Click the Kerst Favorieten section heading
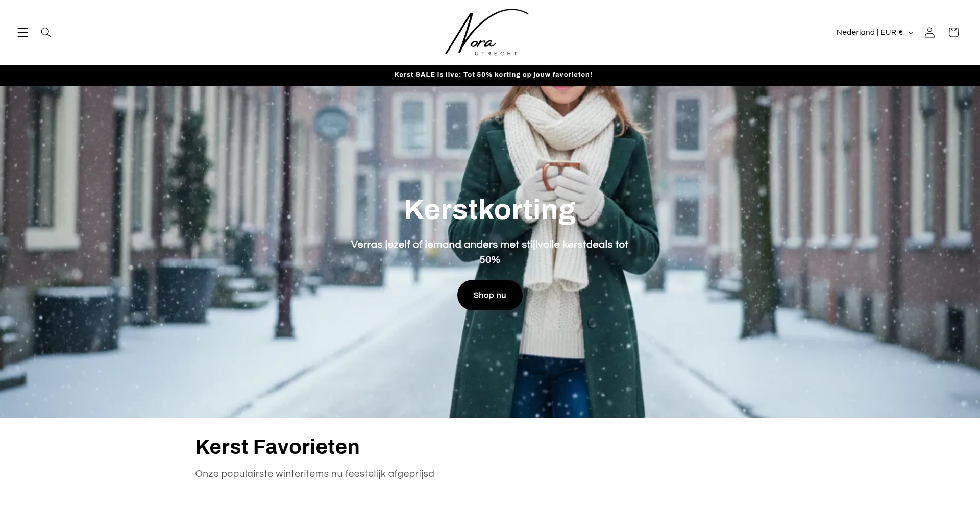980x507 pixels. tap(277, 447)
